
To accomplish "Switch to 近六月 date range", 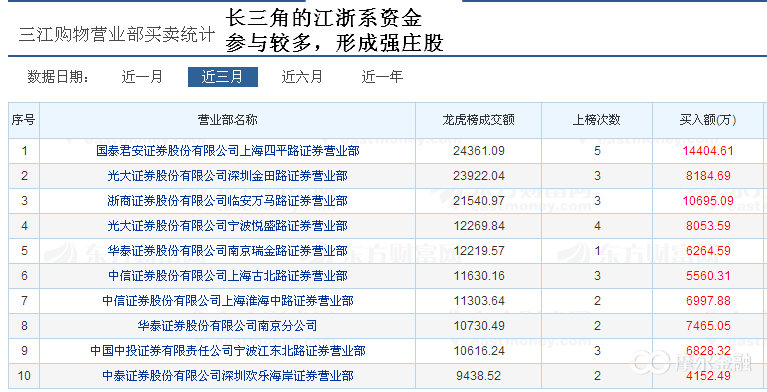I will click(x=302, y=77).
